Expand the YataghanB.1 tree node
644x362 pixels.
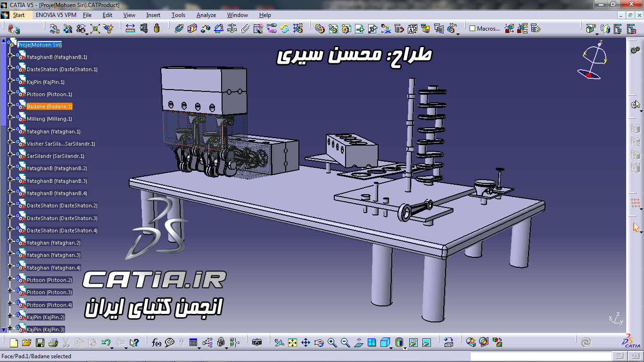[x=9, y=56]
